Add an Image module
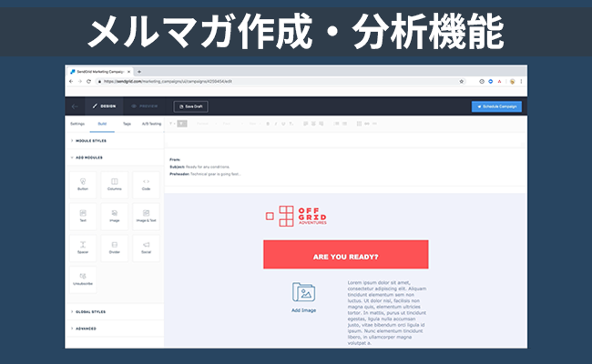This screenshot has height=364, width=592. click(115, 217)
